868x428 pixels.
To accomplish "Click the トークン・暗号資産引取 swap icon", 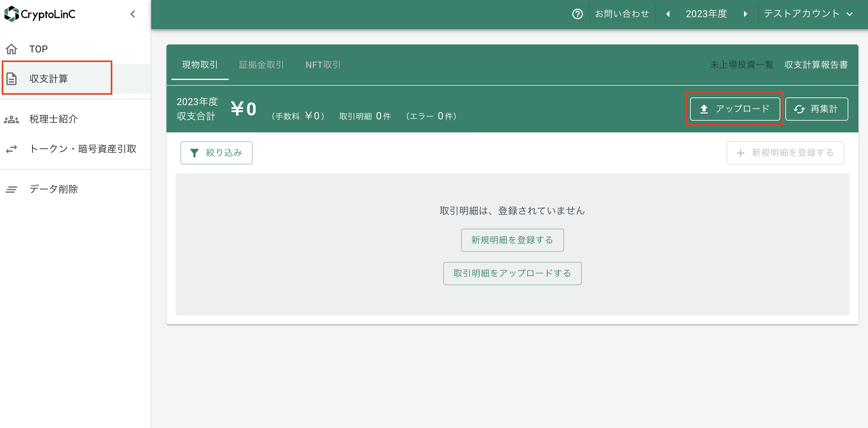I will [11, 149].
